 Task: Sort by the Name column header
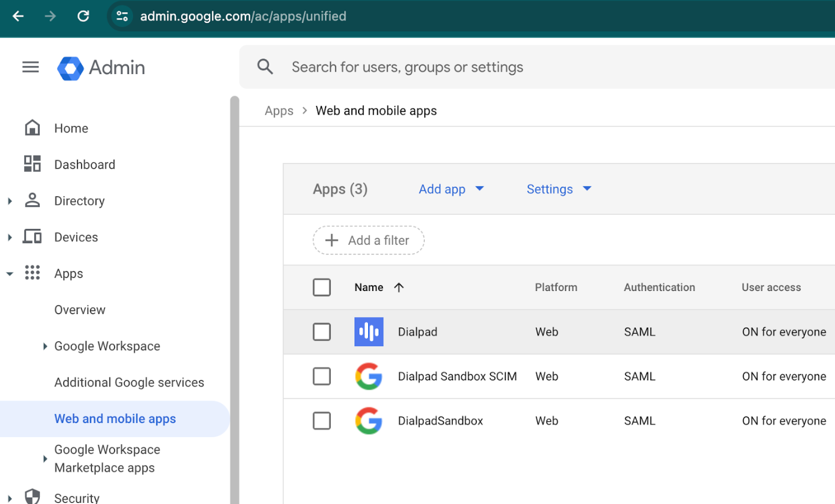coord(369,287)
